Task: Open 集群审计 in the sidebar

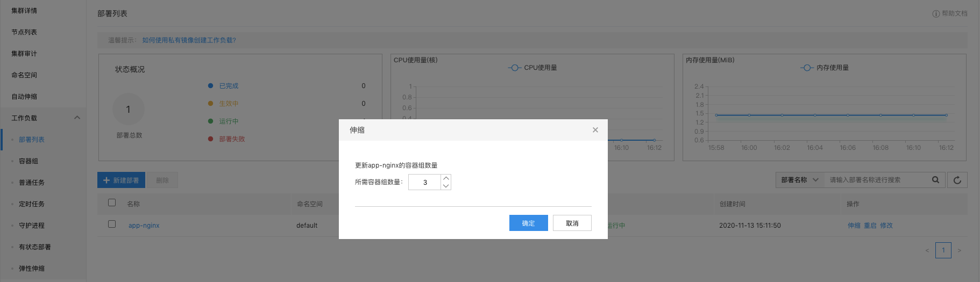Action: coord(24,54)
